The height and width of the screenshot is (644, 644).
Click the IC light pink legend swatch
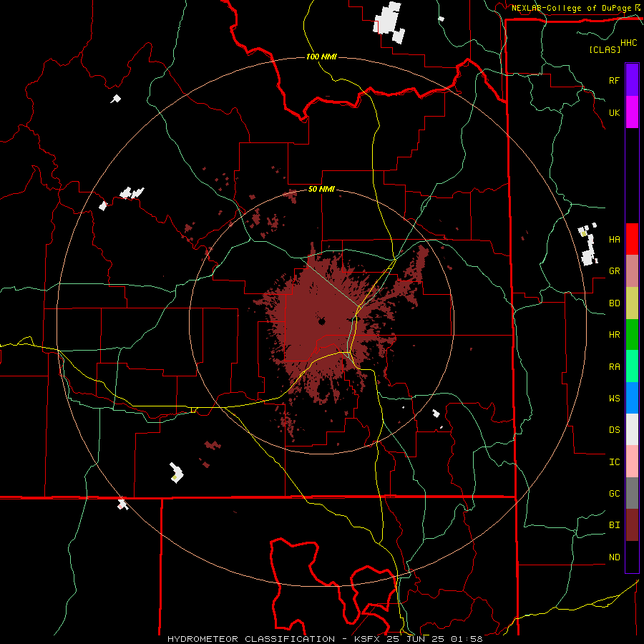(632, 462)
